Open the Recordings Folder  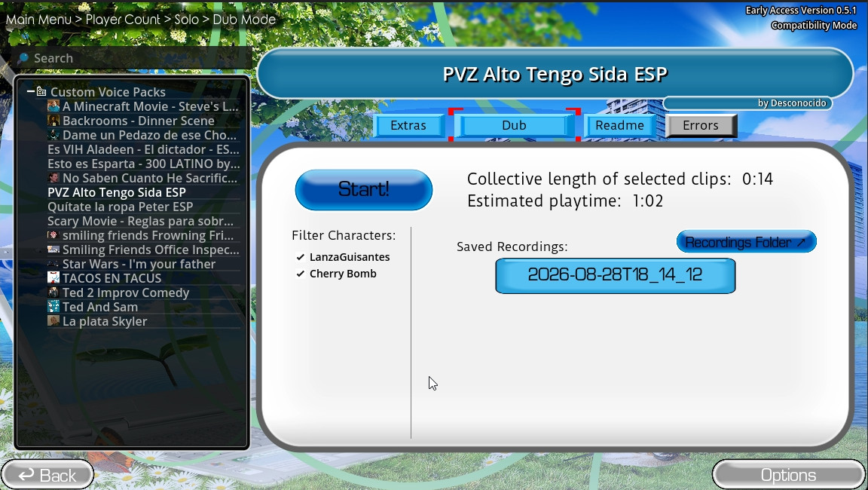(746, 242)
